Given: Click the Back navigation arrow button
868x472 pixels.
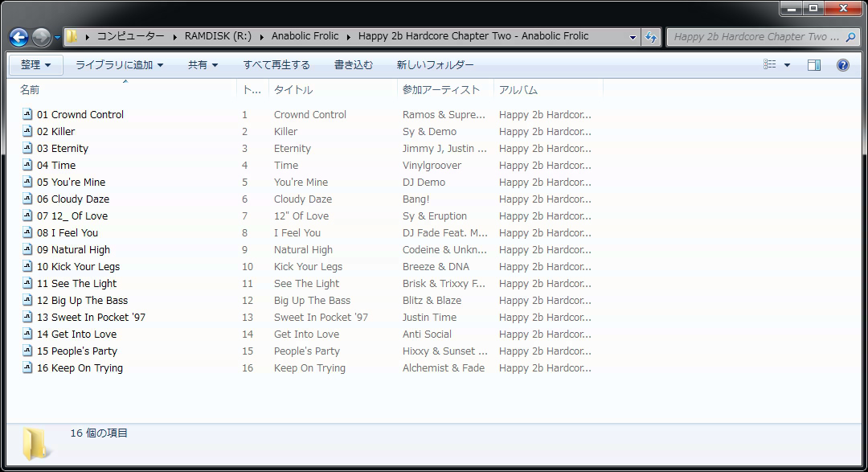Looking at the screenshot, I should pyautogui.click(x=18, y=37).
